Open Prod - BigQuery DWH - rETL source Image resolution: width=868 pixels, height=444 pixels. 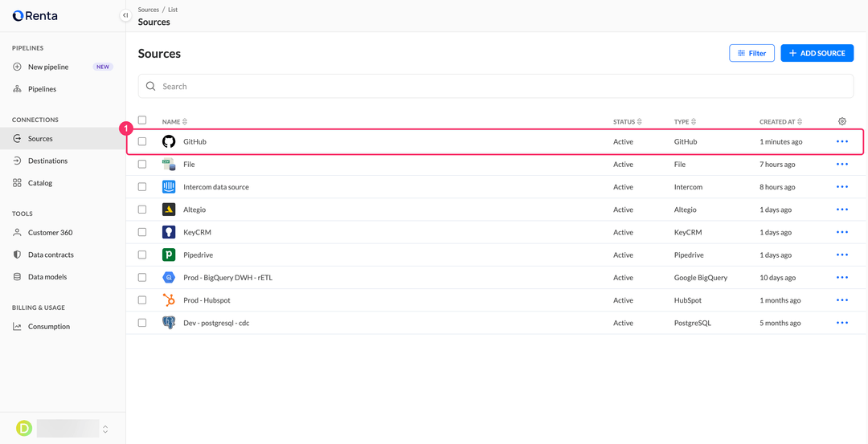point(227,278)
